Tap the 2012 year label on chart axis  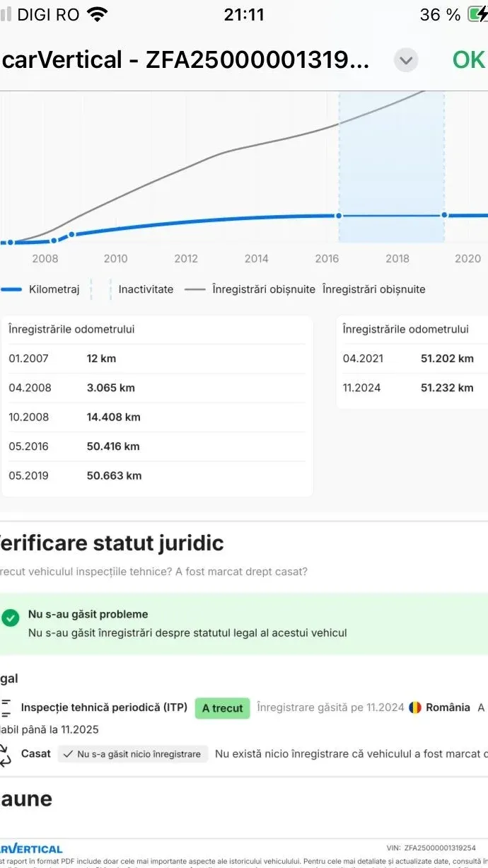click(186, 259)
